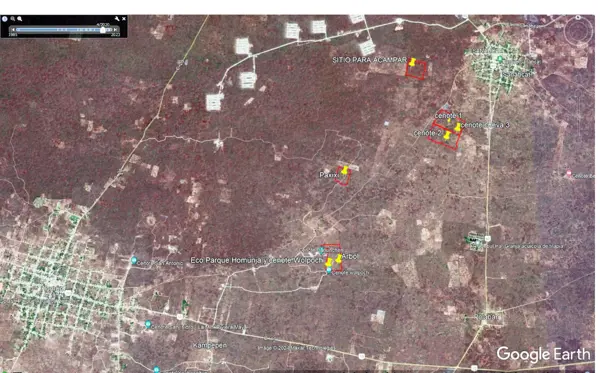Click the red-pink marker at right edge

pos(569,174)
